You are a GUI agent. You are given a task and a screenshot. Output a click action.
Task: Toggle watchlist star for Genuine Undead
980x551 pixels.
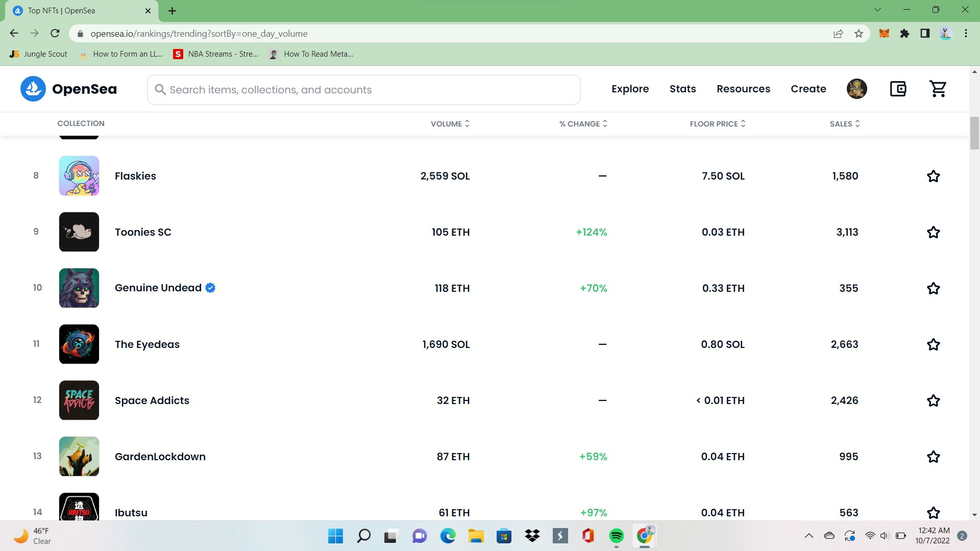pos(933,288)
